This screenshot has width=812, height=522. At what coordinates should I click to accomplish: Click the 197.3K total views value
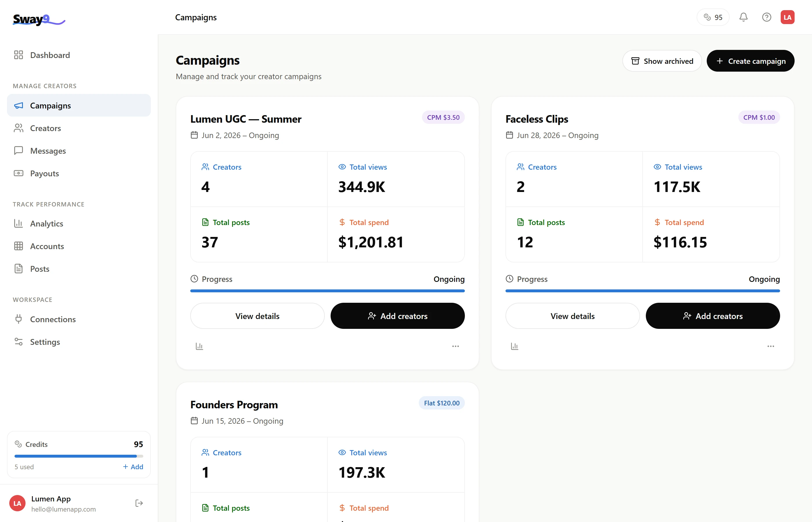362,472
